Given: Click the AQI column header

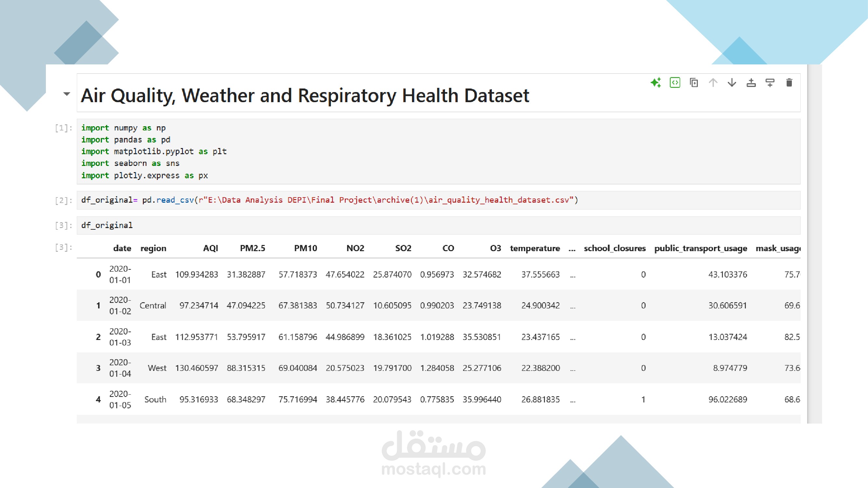Looking at the screenshot, I should click(x=211, y=248).
